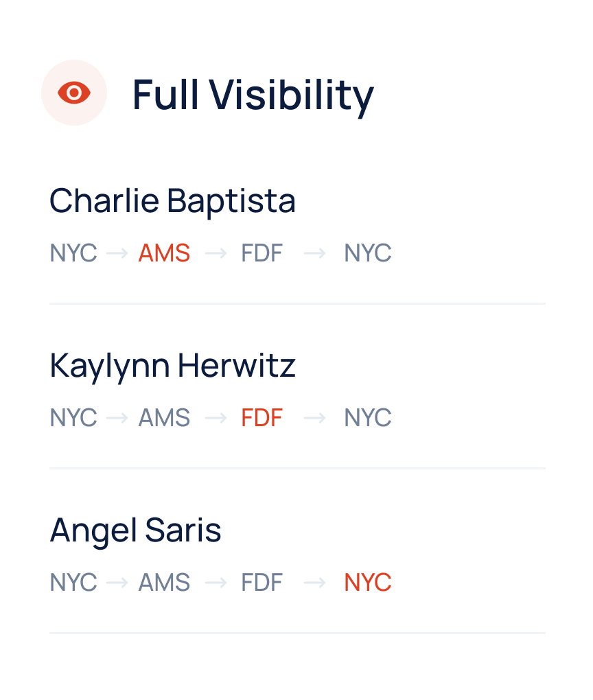The image size is (593, 700).
Task: Click the arrow after AMS in Charlie's route
Action: (x=216, y=253)
